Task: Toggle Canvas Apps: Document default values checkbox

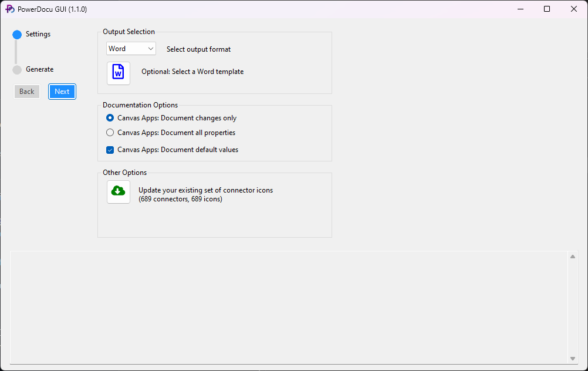Action: tap(172, 150)
